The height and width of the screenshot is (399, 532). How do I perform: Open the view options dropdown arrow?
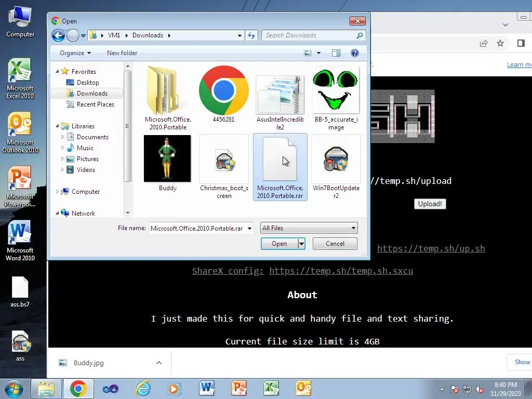[x=318, y=53]
